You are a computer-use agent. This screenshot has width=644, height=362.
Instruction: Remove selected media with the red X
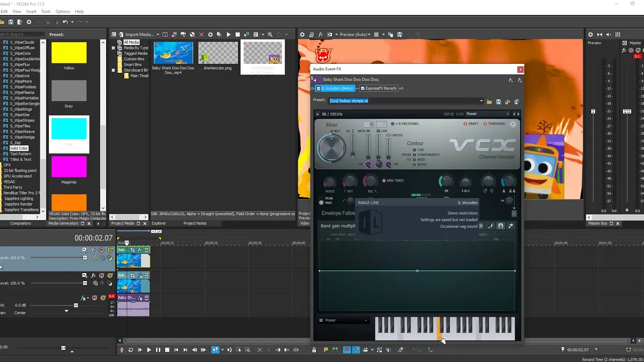pos(201,35)
